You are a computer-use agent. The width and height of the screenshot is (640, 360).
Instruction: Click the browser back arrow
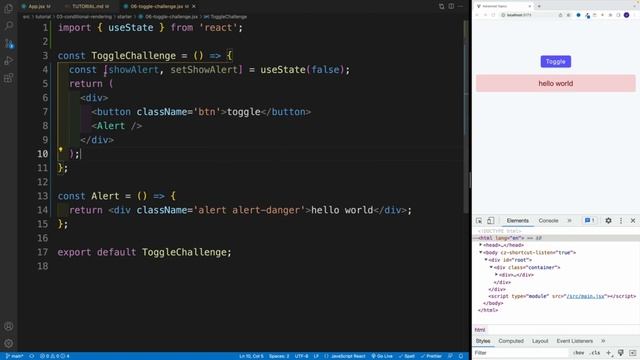(477, 15)
